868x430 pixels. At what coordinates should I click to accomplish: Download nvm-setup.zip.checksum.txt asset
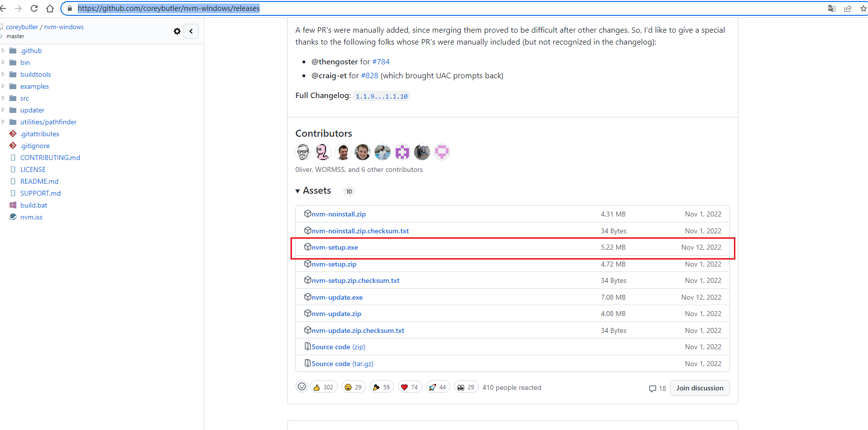pyautogui.click(x=355, y=280)
